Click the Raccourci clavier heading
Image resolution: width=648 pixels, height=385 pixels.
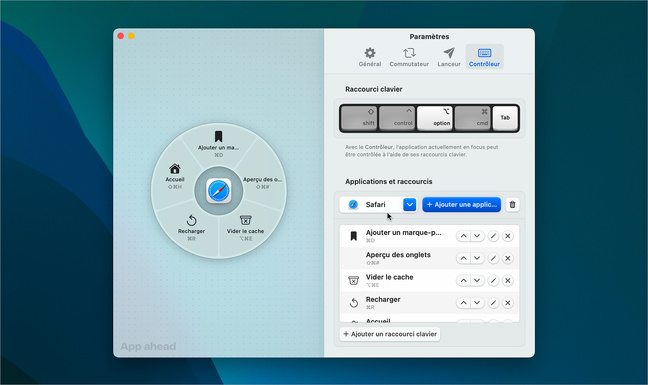pyautogui.click(x=374, y=89)
